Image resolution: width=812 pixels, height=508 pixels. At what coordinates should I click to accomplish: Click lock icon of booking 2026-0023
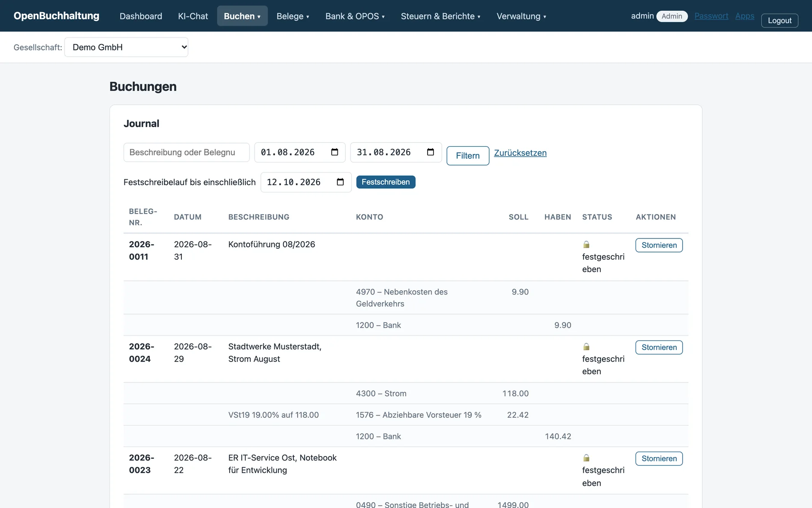pos(586,457)
